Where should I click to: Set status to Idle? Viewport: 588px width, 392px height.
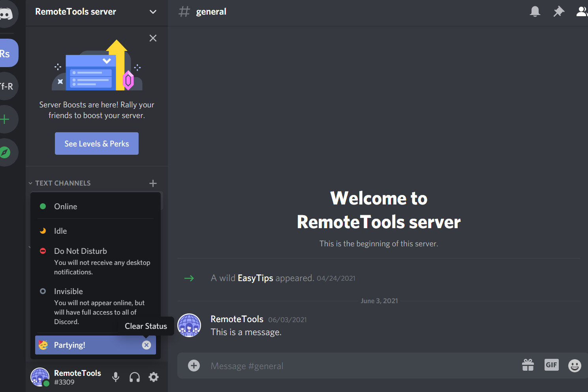[x=96, y=231]
